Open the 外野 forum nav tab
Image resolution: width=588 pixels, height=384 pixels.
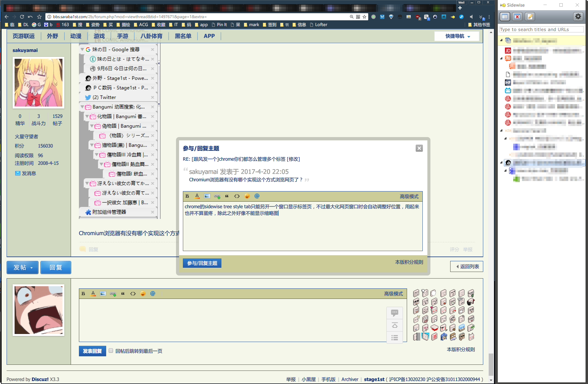coord(52,36)
